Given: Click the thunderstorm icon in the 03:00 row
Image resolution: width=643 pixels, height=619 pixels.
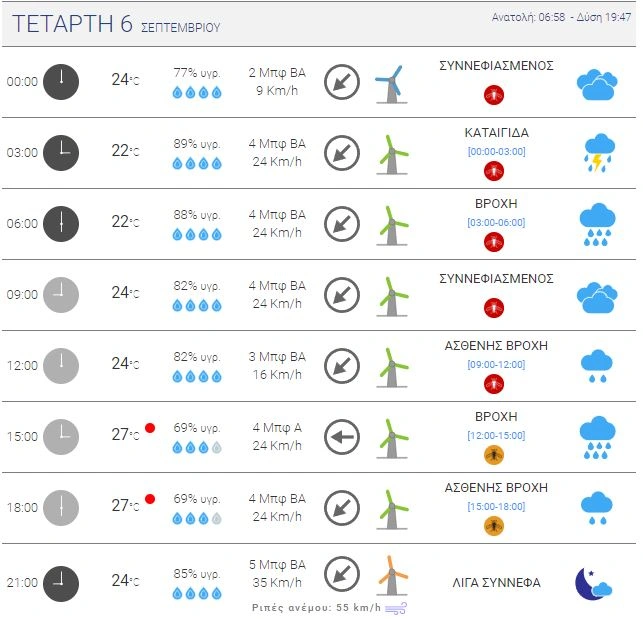Looking at the screenshot, I should [597, 153].
